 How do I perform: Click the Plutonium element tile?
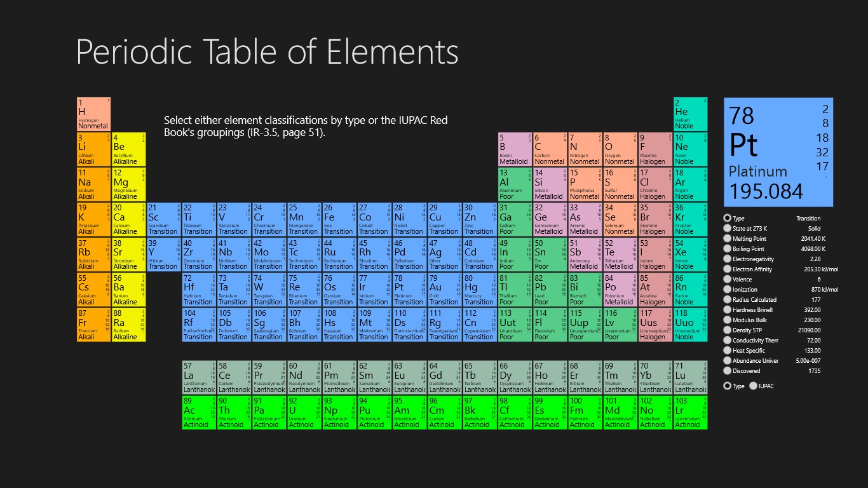(374, 412)
